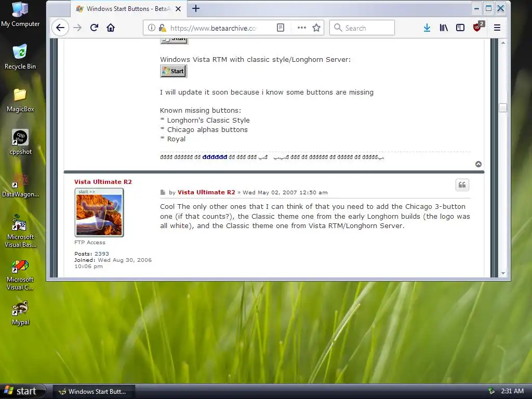Click the 2:31 AM taskbar clock
The image size is (532, 399).
[x=512, y=391]
